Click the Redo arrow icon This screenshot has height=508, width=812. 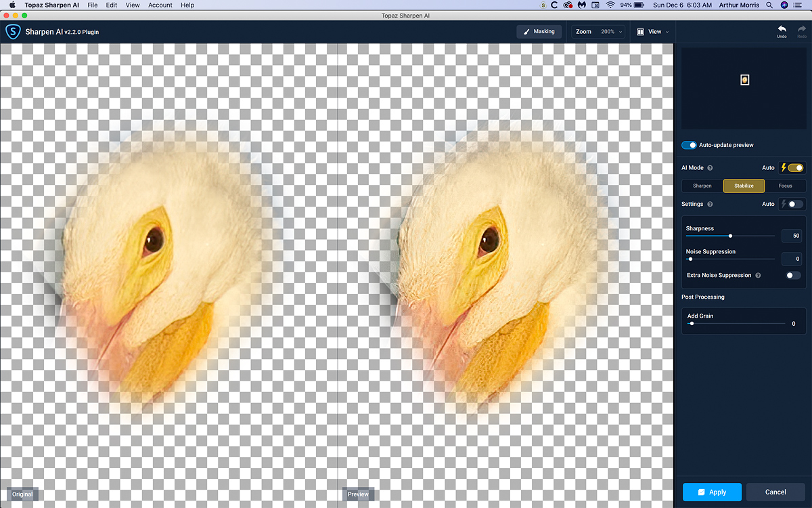click(x=802, y=29)
